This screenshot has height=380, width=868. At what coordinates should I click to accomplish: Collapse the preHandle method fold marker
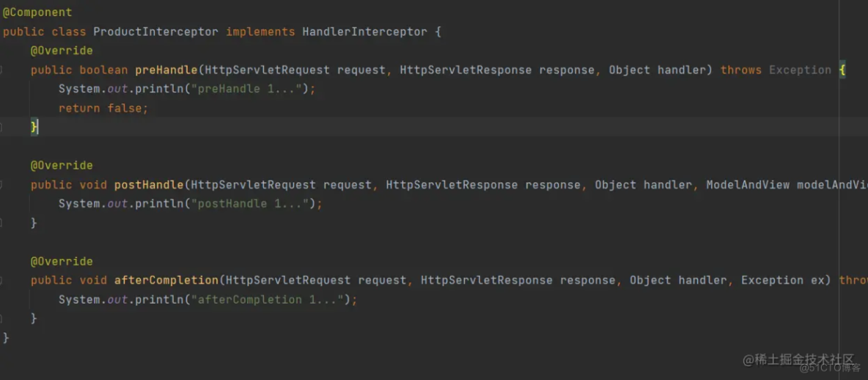[2, 70]
